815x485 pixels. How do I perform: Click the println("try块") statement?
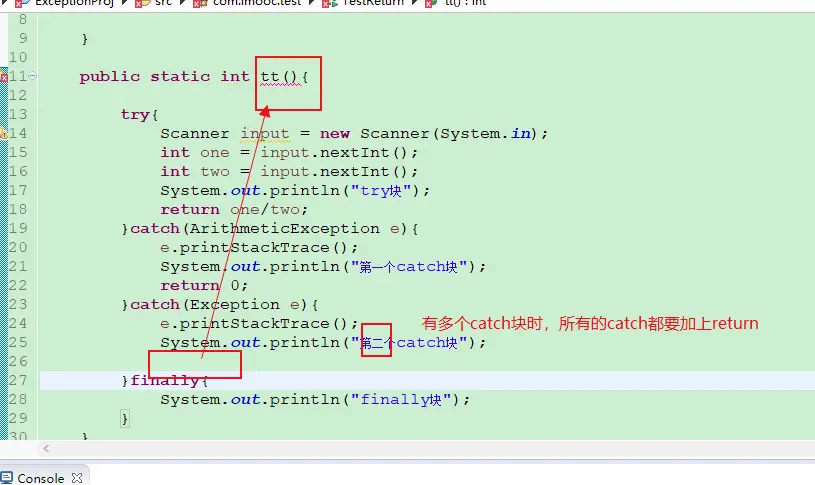(295, 190)
